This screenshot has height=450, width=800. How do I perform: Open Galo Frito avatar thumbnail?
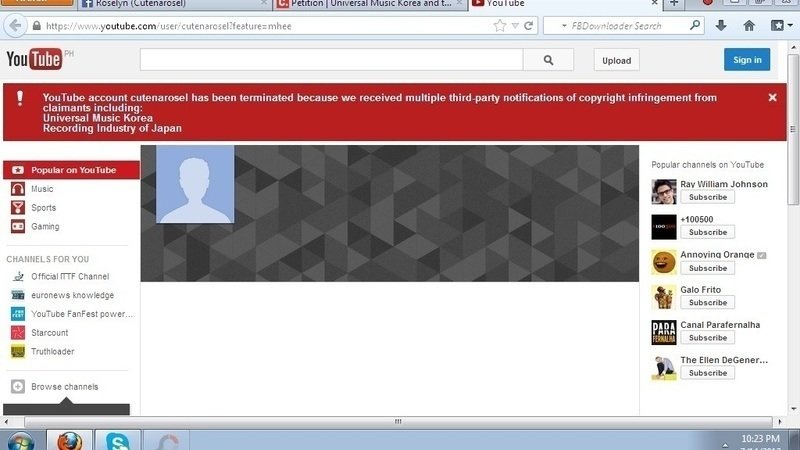pyautogui.click(x=664, y=297)
